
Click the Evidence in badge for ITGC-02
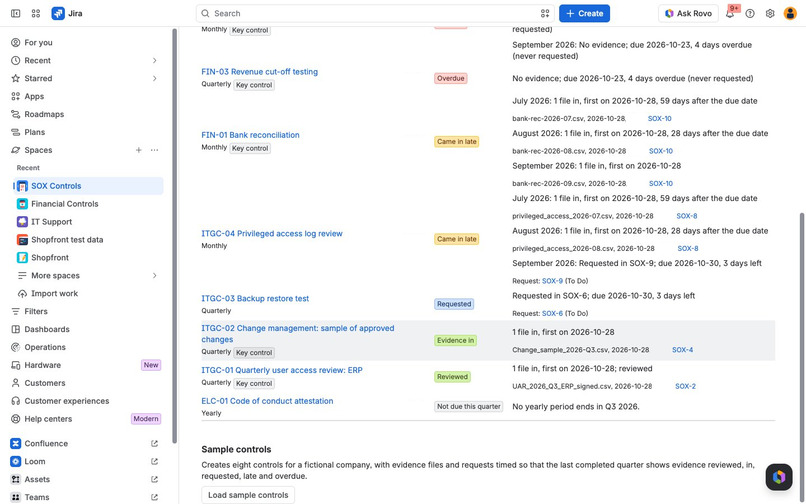[455, 340]
